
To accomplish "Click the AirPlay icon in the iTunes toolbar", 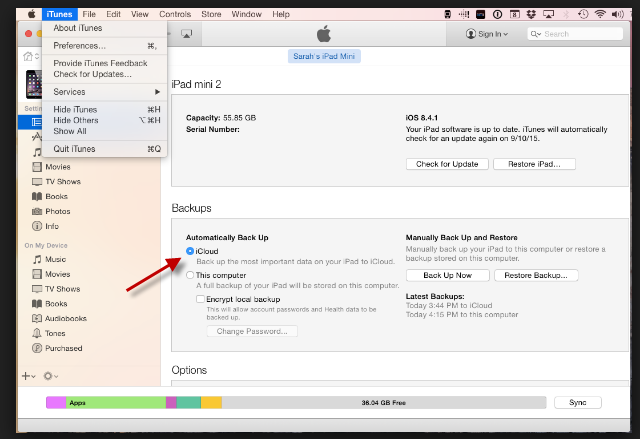I will click(x=187, y=34).
